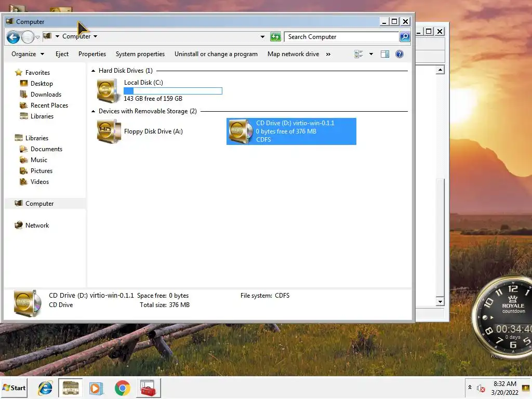
Task: Click scroll up arrow in background window
Action: coord(440,70)
